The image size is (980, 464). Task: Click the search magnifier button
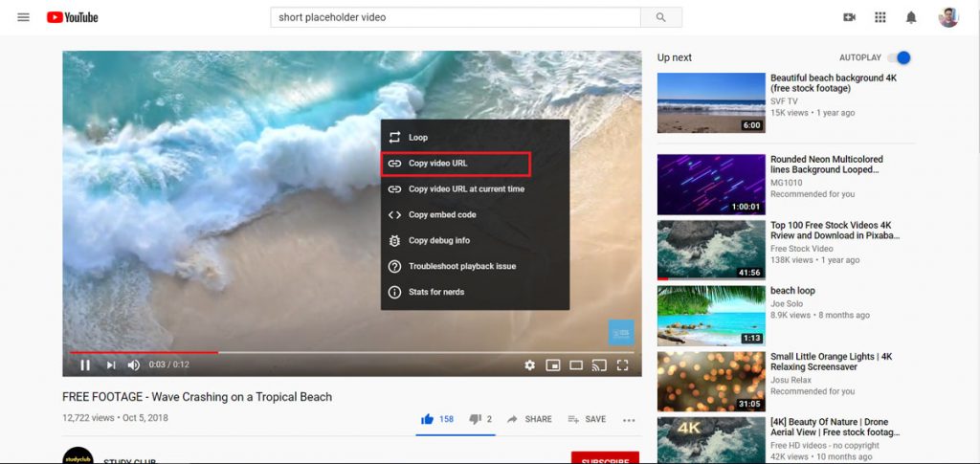click(x=660, y=17)
